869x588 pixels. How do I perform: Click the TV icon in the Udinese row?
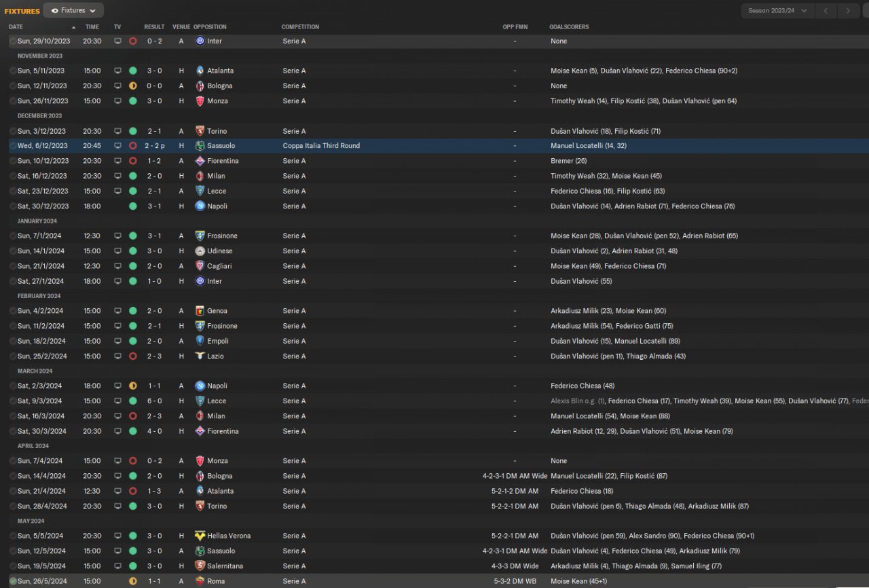[x=117, y=251]
